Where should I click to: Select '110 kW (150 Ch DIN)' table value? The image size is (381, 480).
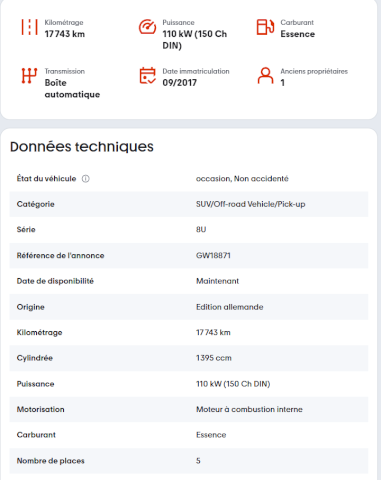click(x=233, y=384)
